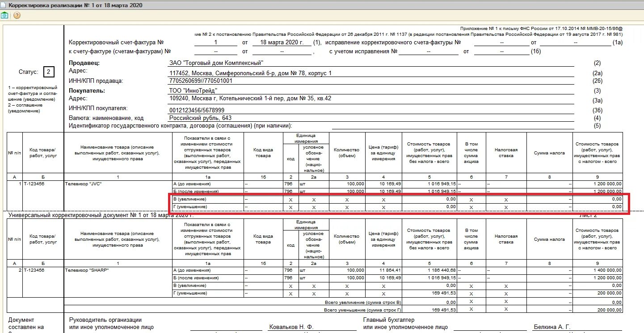Click the 'Главный бухгалтер' label
Viewport: 644px width, 333px height.
[x=389, y=320]
